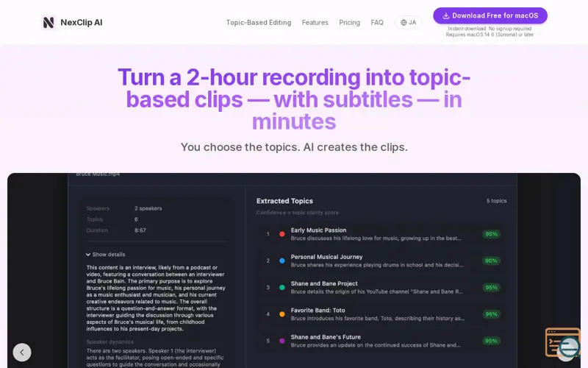Click the Speaker dynamics heading
Image resolution: width=588 pixels, height=368 pixels.
point(110,342)
